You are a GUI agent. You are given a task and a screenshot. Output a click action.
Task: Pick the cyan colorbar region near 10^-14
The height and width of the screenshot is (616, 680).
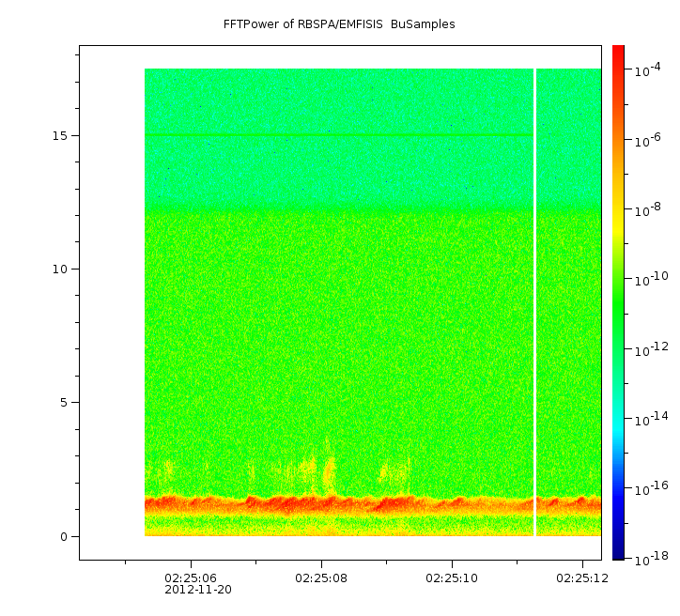point(617,419)
